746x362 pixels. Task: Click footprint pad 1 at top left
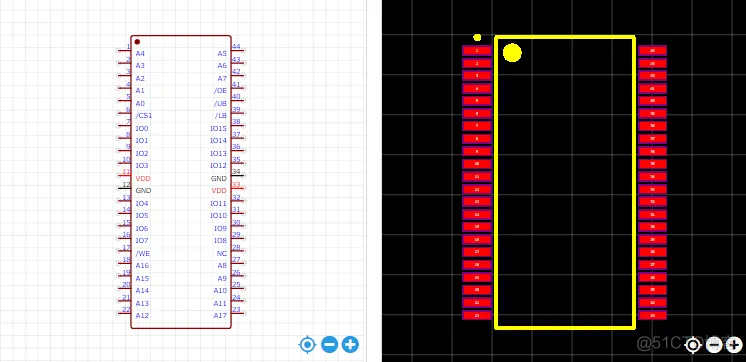[x=477, y=50]
